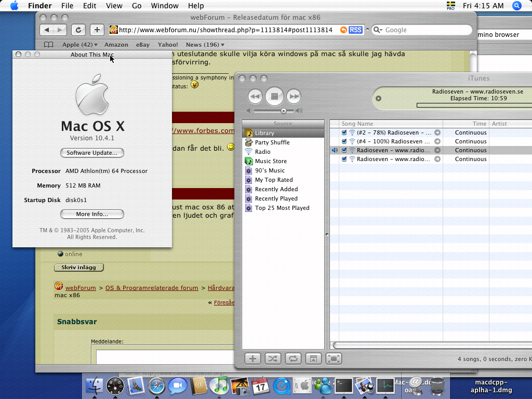
Task: Click the Skriv inlägg button
Action: click(x=79, y=268)
